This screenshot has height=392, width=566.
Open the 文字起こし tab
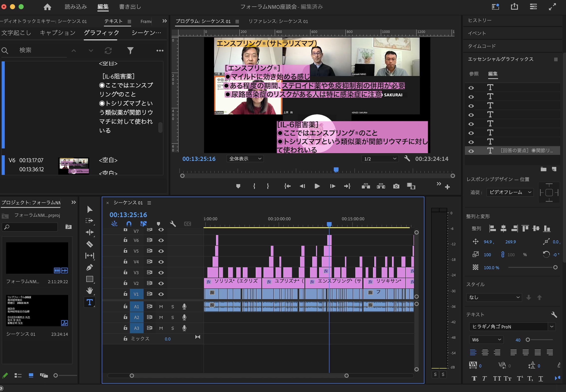click(16, 33)
